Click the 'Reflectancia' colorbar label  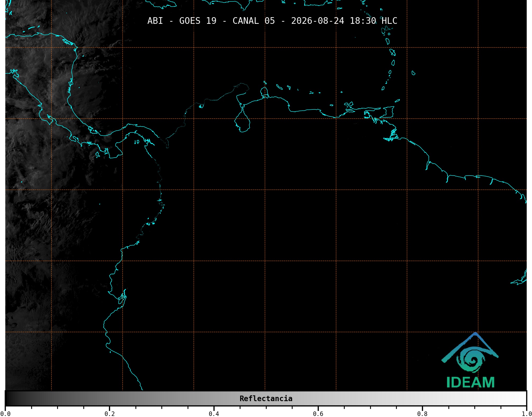click(x=266, y=398)
